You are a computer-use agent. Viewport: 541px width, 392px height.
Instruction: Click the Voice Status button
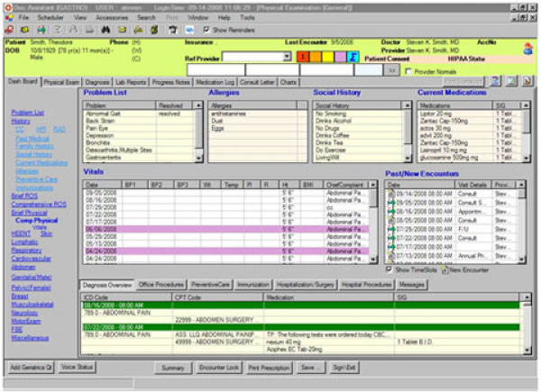77,367
